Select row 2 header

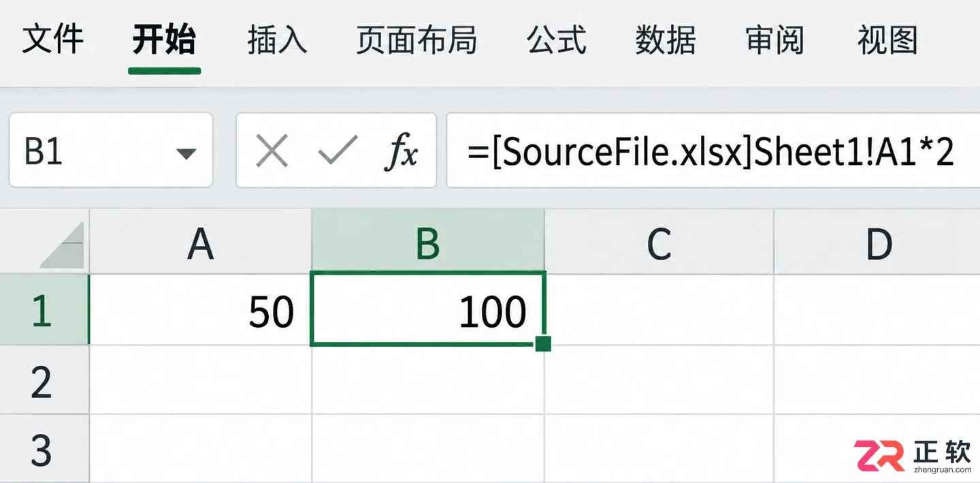pos(44,379)
